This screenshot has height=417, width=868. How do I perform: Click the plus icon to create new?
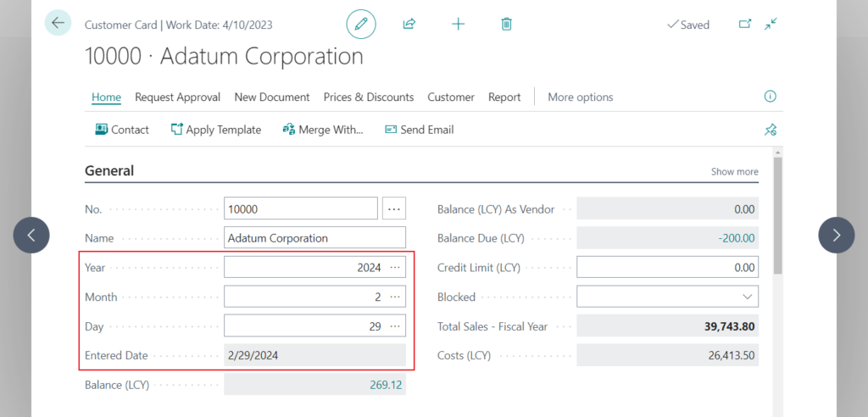pos(458,24)
